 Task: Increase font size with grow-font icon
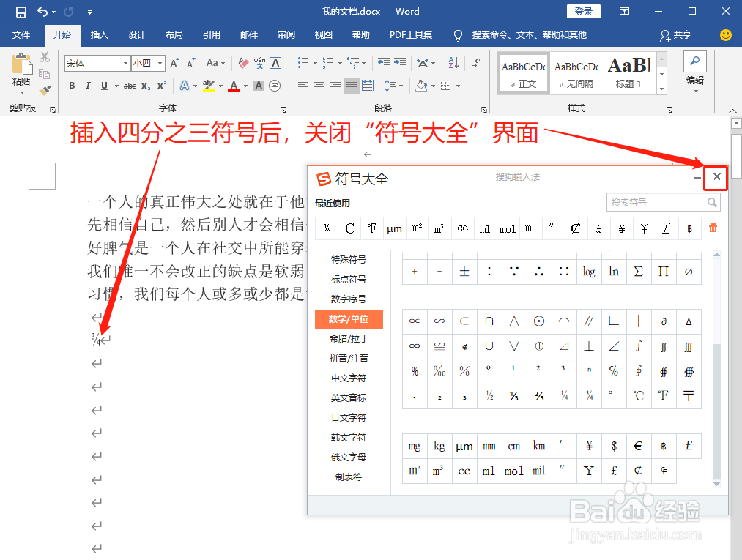pyautogui.click(x=174, y=63)
